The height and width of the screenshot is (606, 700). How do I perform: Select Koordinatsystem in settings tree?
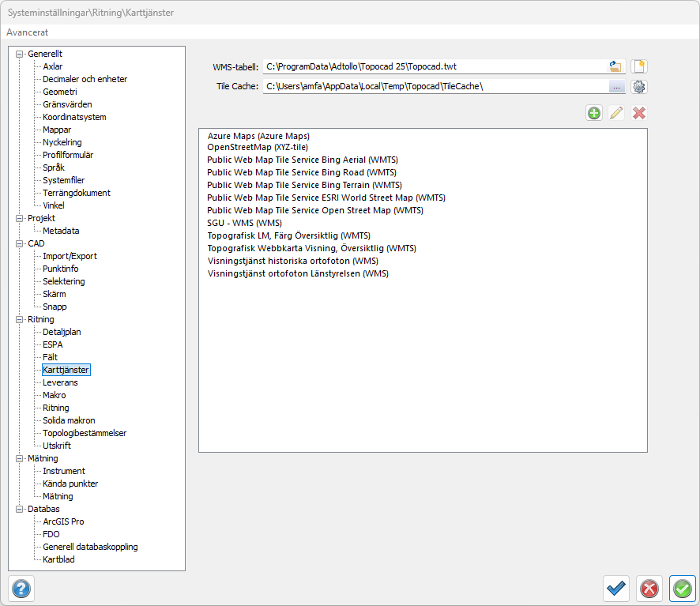[74, 117]
